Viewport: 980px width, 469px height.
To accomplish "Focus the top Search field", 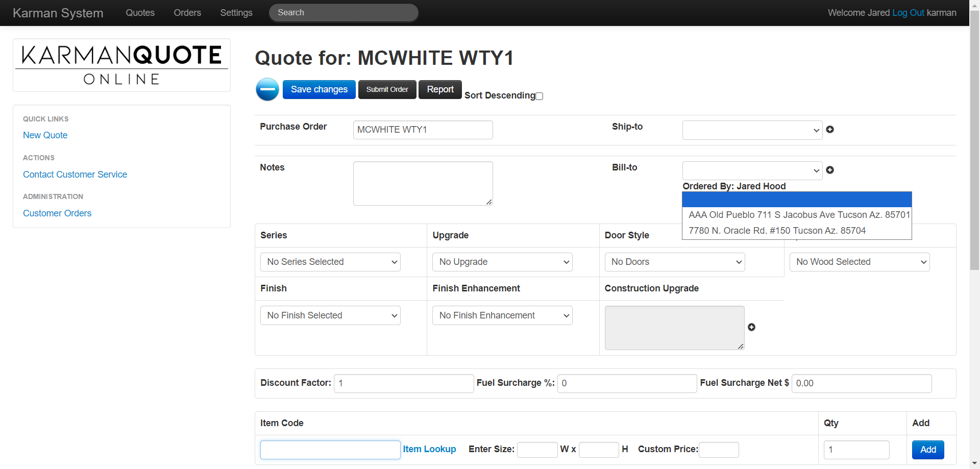I will tap(344, 13).
